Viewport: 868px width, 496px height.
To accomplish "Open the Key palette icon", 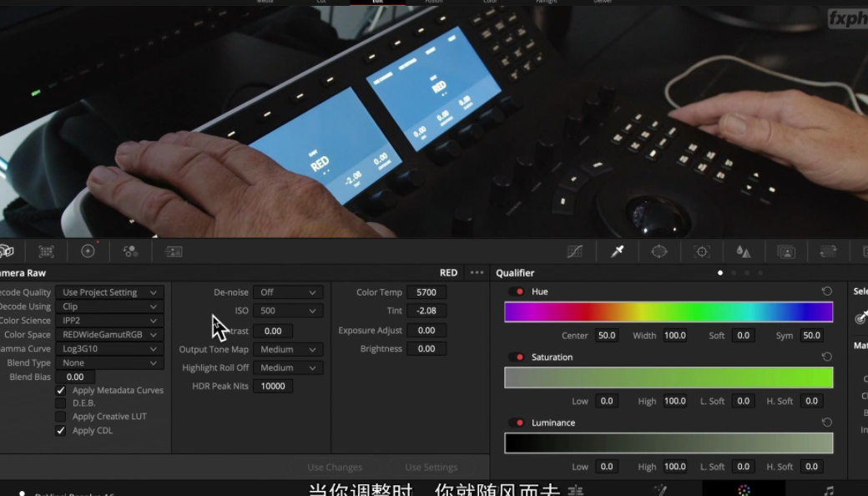I will pos(786,251).
